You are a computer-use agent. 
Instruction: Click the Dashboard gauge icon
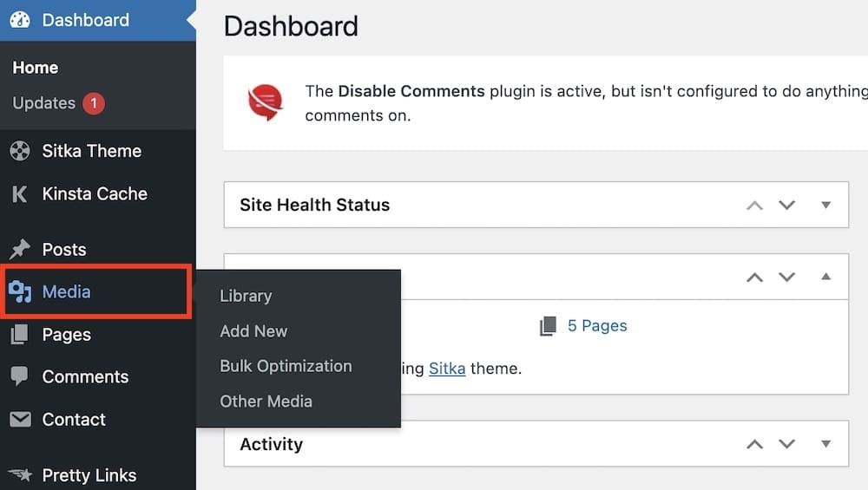tap(20, 20)
